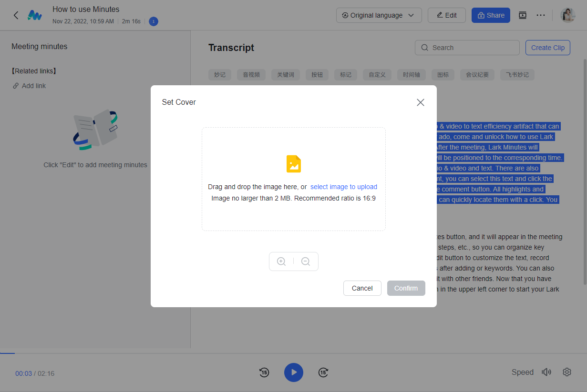Click the Share button
Image resolution: width=587 pixels, height=392 pixels.
491,15
